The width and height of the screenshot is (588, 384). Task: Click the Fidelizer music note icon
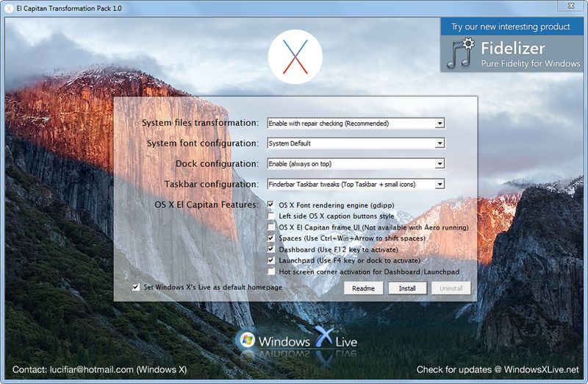tap(461, 54)
